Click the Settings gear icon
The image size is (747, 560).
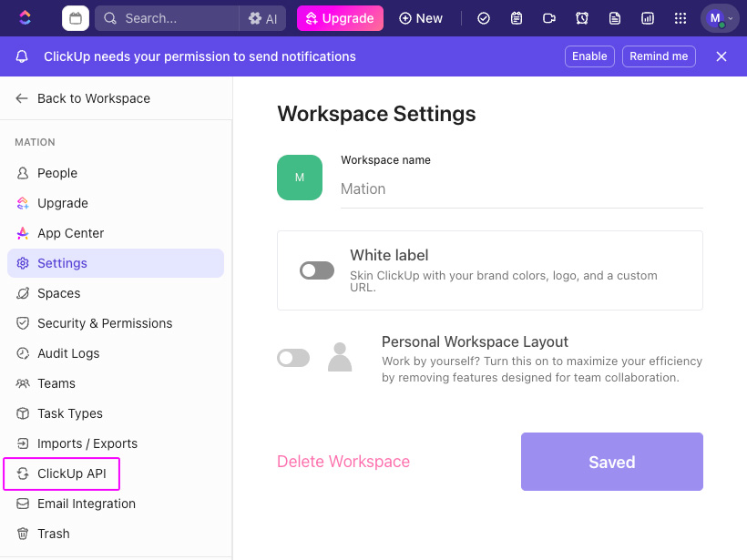23,263
